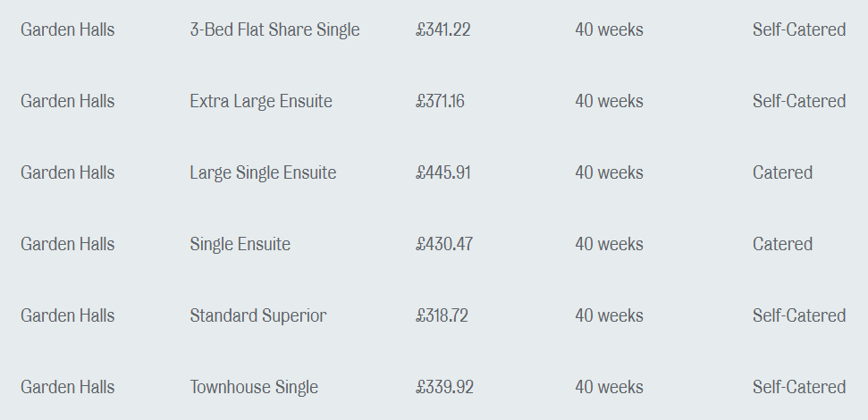Image resolution: width=868 pixels, height=420 pixels.
Task: Click Self-Catered in the 3-Bed Flat Share row
Action: pos(798,29)
